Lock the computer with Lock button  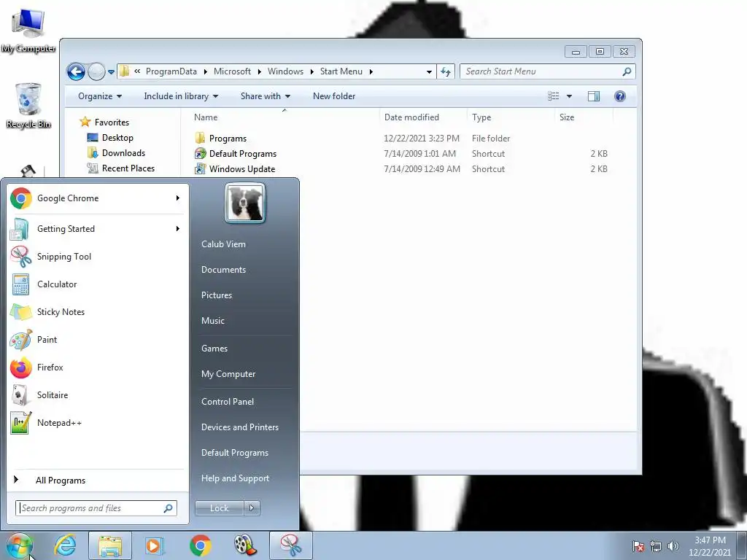tap(219, 508)
